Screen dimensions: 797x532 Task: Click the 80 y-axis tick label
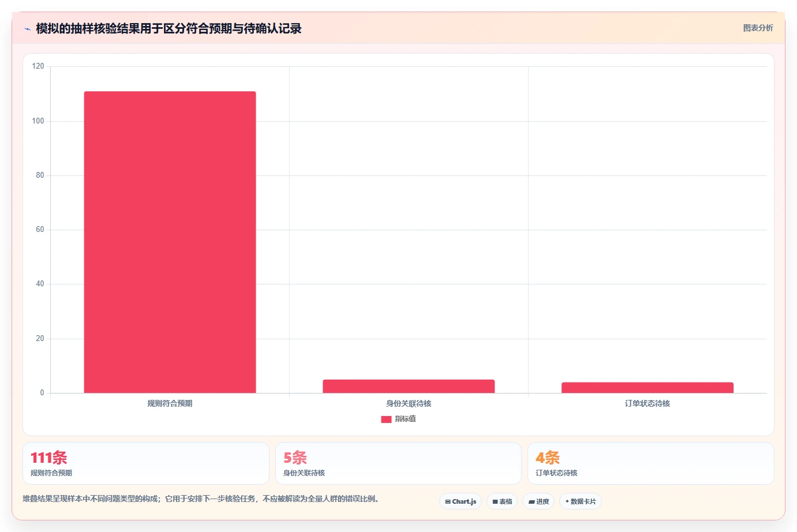pyautogui.click(x=40, y=175)
